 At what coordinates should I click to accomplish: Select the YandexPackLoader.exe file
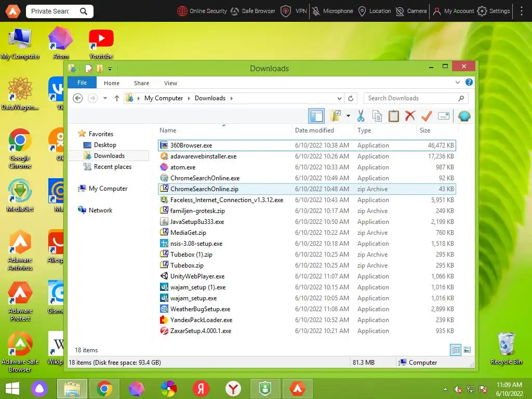click(x=307, y=320)
